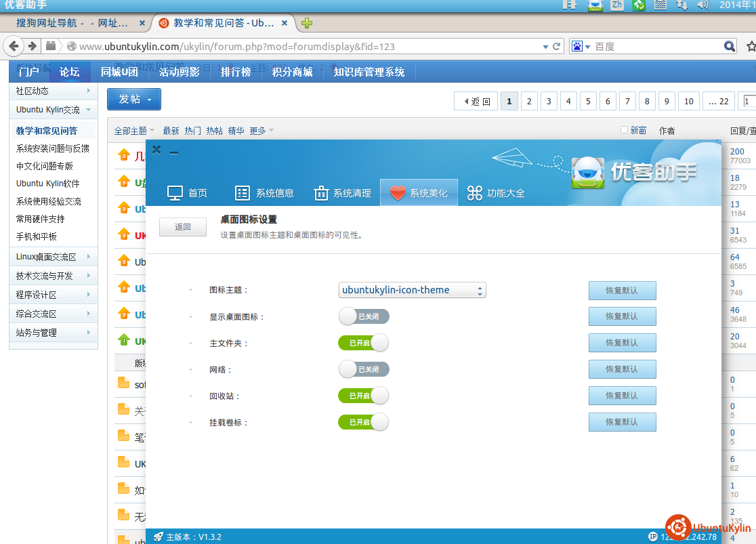Check the 新窗 checkbox in the forum list

tap(625, 130)
